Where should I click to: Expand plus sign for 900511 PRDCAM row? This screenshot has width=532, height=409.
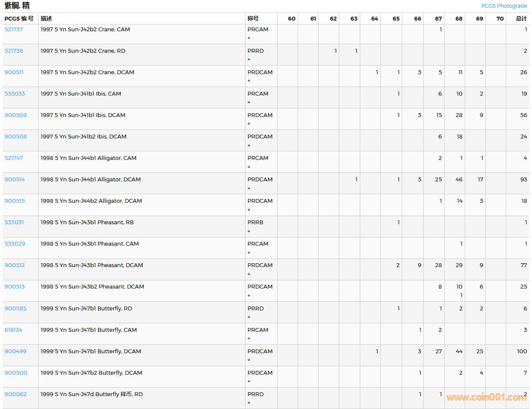click(249, 81)
